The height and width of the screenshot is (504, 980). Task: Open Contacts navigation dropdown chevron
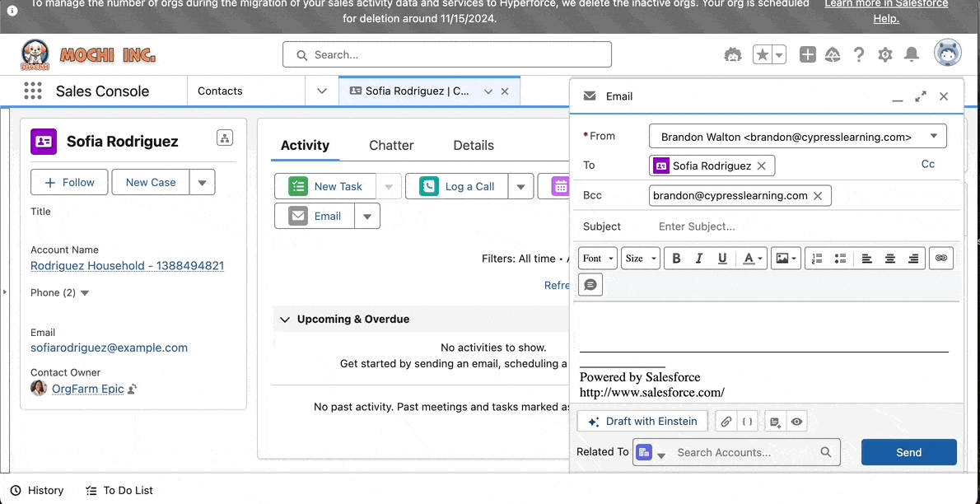[322, 91]
